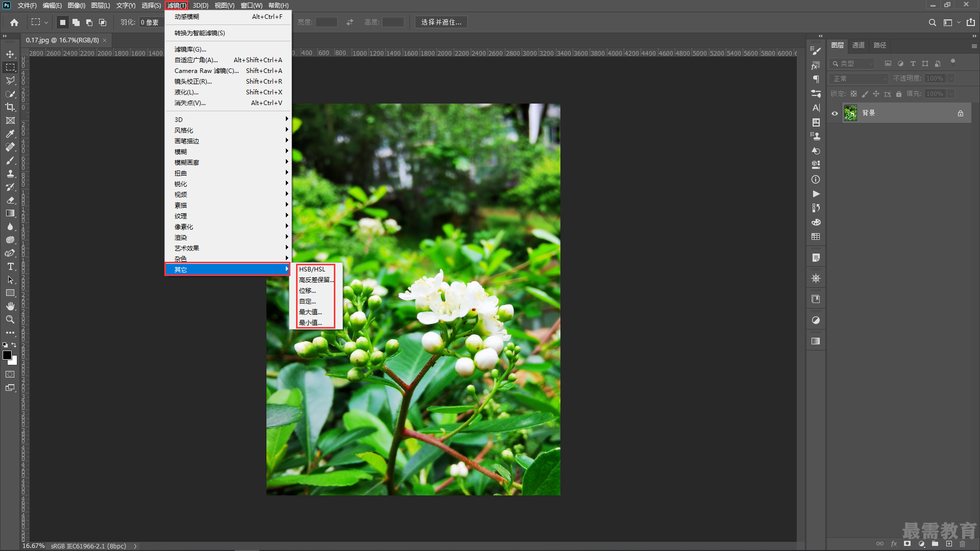Expand the 模糊 submenu
Viewport: 980px width, 551px height.
(x=228, y=152)
